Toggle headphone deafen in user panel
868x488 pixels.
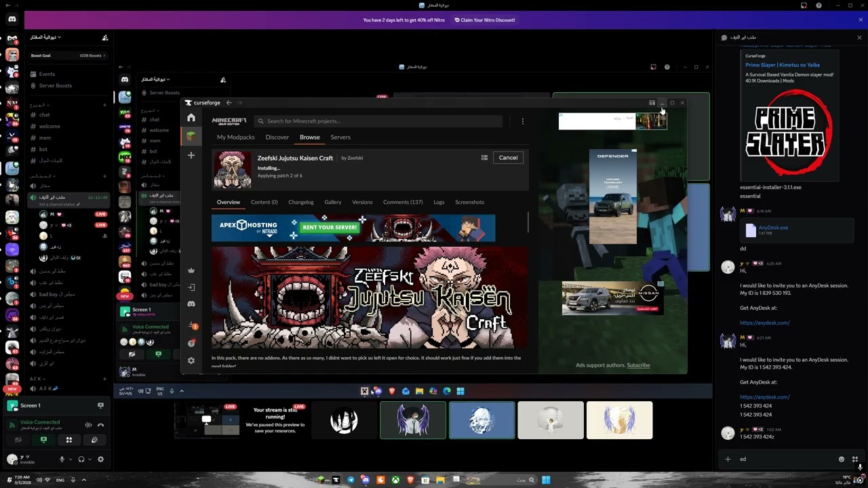(x=81, y=459)
